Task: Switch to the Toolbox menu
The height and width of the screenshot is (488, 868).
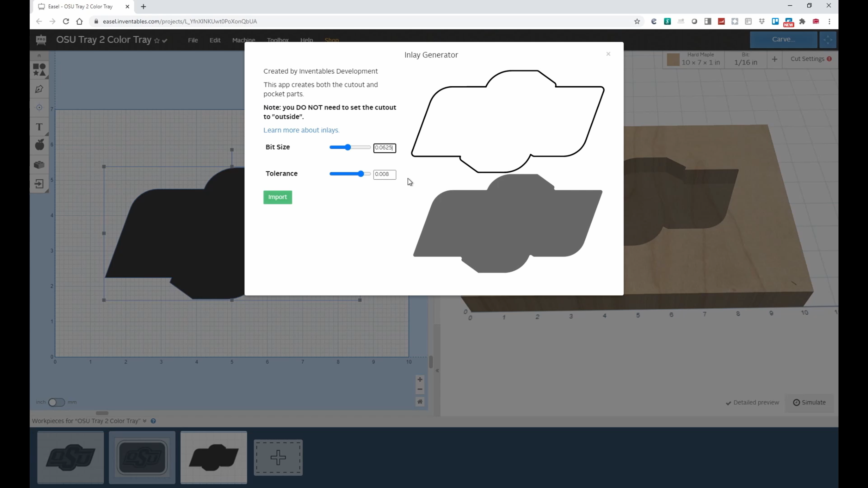Action: tap(278, 40)
